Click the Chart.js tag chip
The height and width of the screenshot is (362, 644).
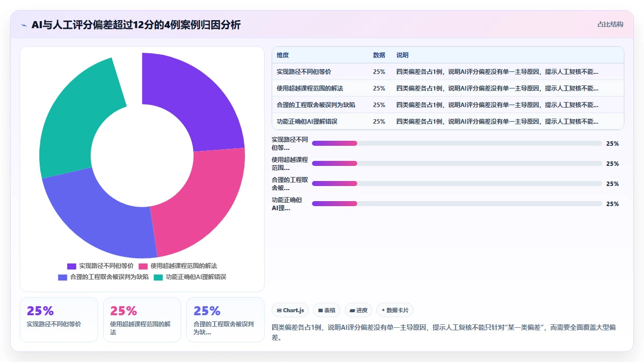[x=291, y=310]
